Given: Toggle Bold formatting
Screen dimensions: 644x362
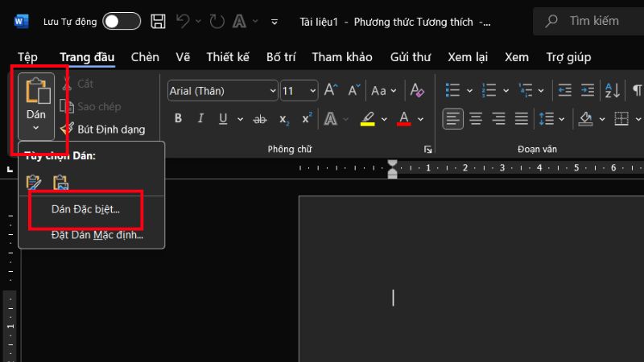Looking at the screenshot, I should point(178,119).
